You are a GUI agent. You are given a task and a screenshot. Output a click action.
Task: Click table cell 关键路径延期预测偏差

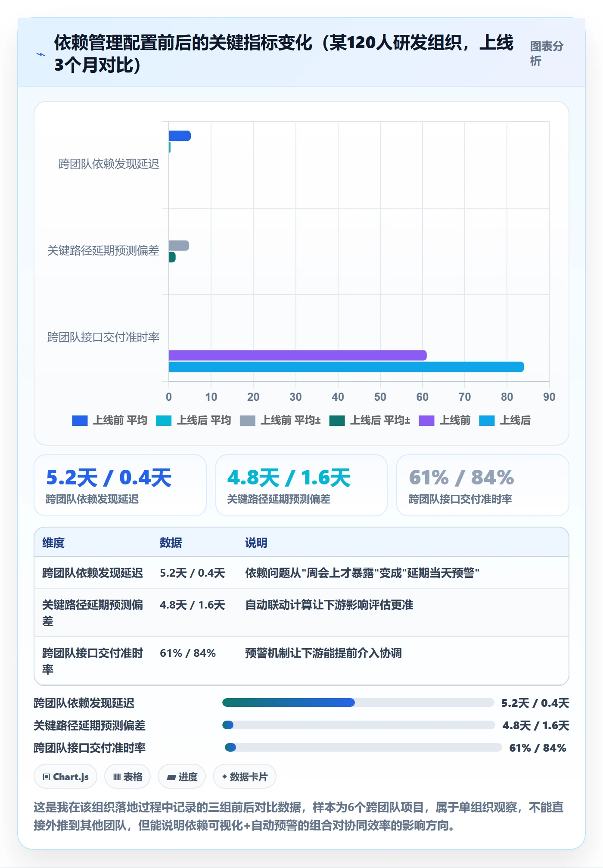click(93, 613)
